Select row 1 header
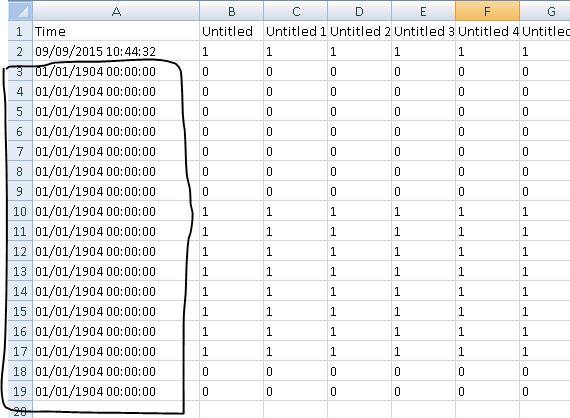 point(20,31)
